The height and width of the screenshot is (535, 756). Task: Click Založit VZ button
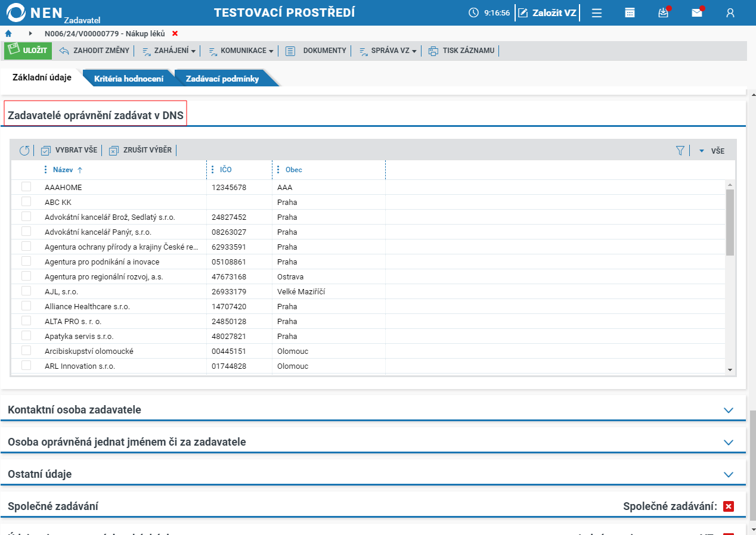point(547,13)
